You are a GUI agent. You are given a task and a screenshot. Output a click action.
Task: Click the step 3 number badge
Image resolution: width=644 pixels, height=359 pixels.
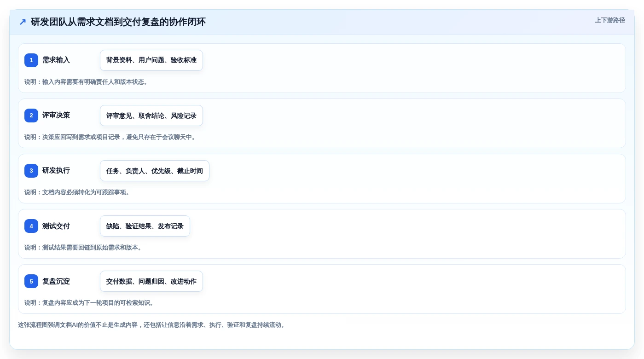[x=31, y=171]
